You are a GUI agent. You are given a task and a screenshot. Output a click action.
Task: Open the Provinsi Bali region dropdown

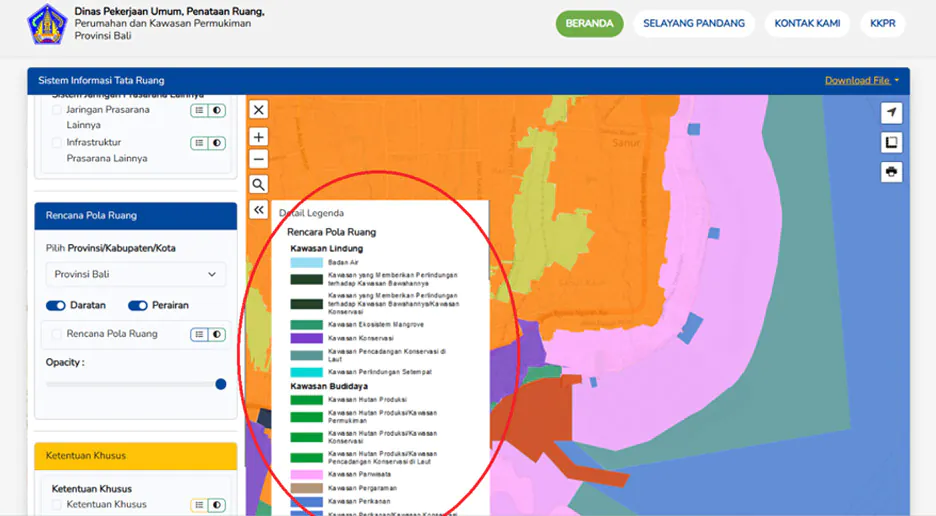coord(136,274)
